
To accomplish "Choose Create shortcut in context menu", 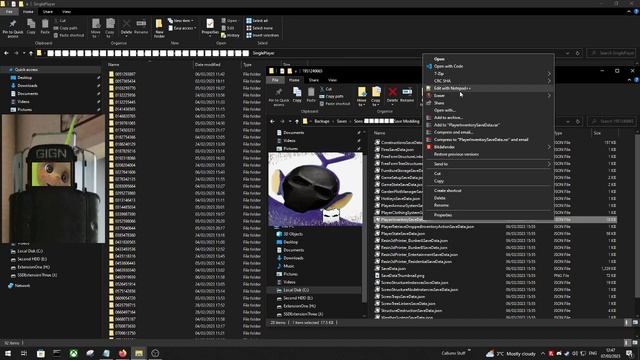I will (x=447, y=191).
